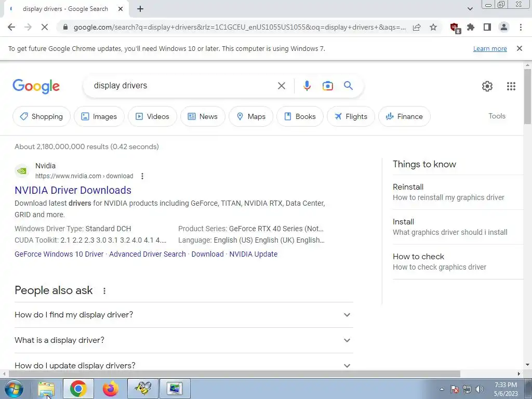Open Google apps grid
This screenshot has width=532, height=399.
click(x=511, y=86)
